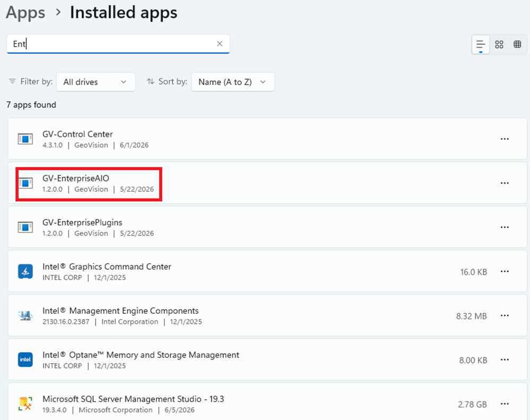This screenshot has width=530, height=420.
Task: Click the 19.3.4.0 Microsoft Corporation details line
Action: [118, 410]
